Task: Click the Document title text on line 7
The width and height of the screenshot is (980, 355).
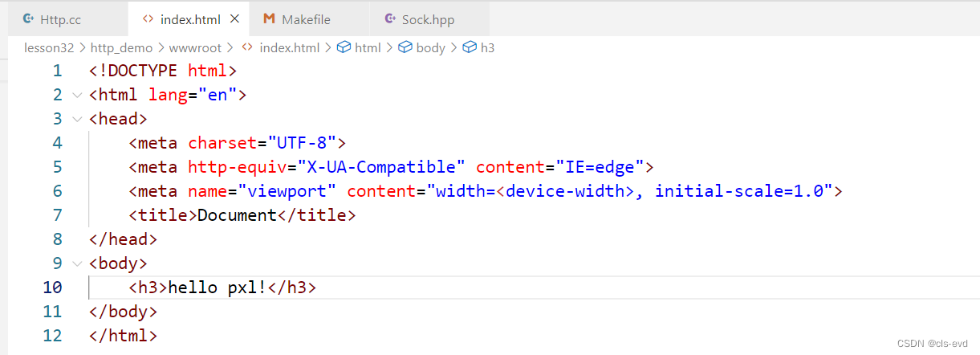Action: tap(237, 214)
